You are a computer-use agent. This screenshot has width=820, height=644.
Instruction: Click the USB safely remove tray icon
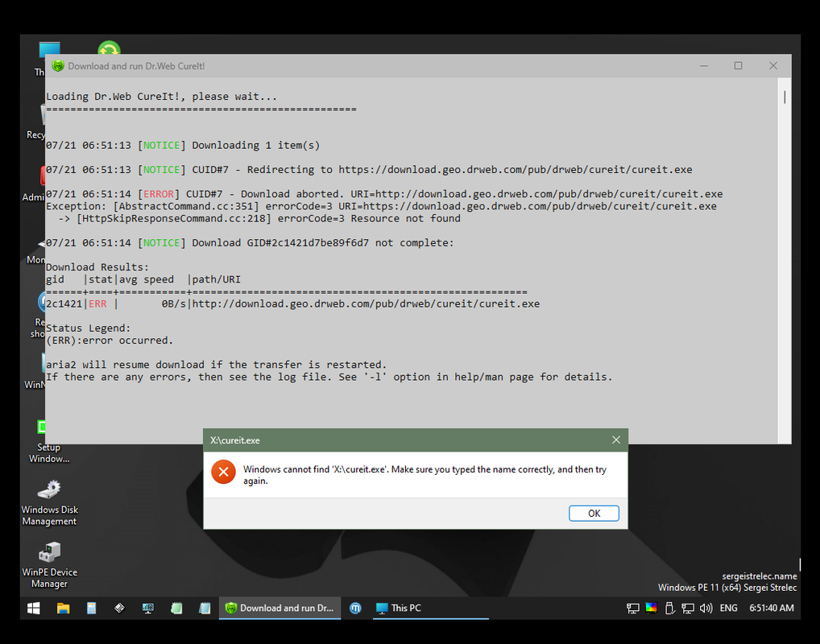point(669,608)
